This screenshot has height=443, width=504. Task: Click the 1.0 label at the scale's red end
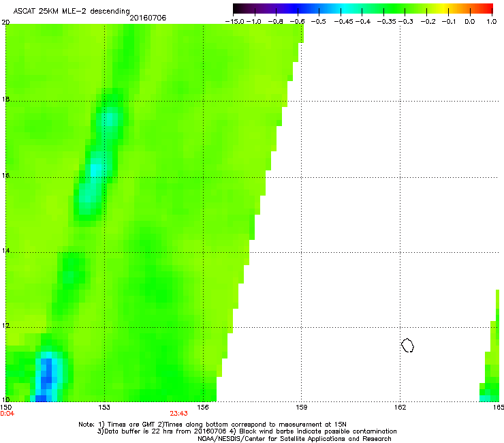point(492,22)
